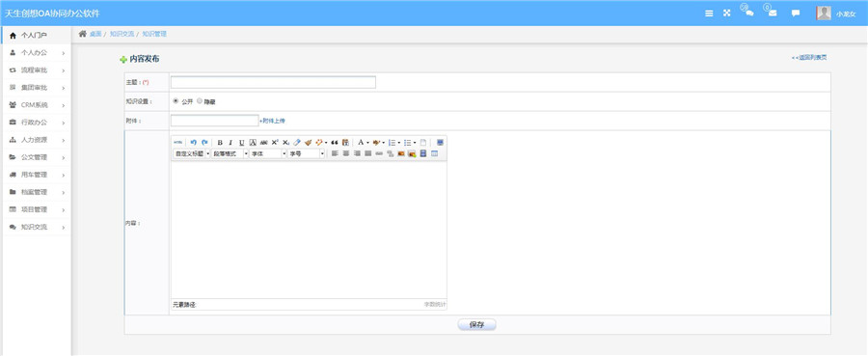
Task: Click the HTML source view icon
Action: [x=177, y=143]
